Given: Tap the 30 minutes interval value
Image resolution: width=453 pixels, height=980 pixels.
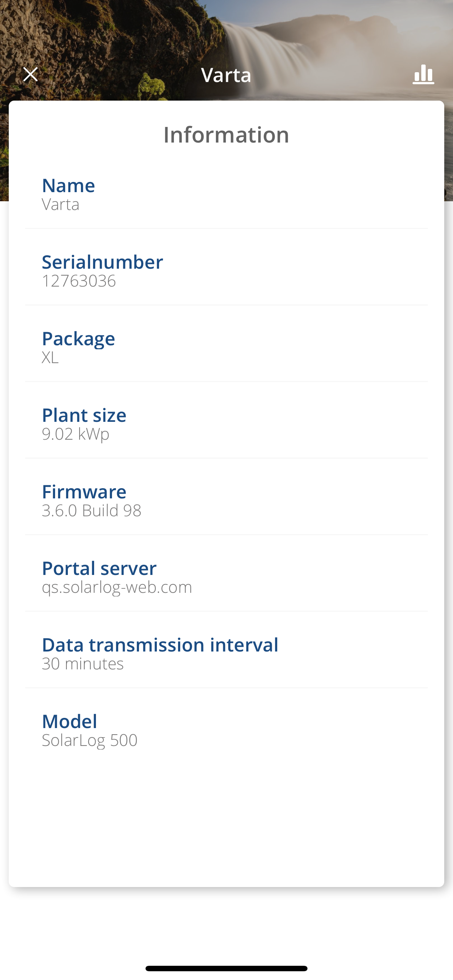Looking at the screenshot, I should pyautogui.click(x=82, y=664).
